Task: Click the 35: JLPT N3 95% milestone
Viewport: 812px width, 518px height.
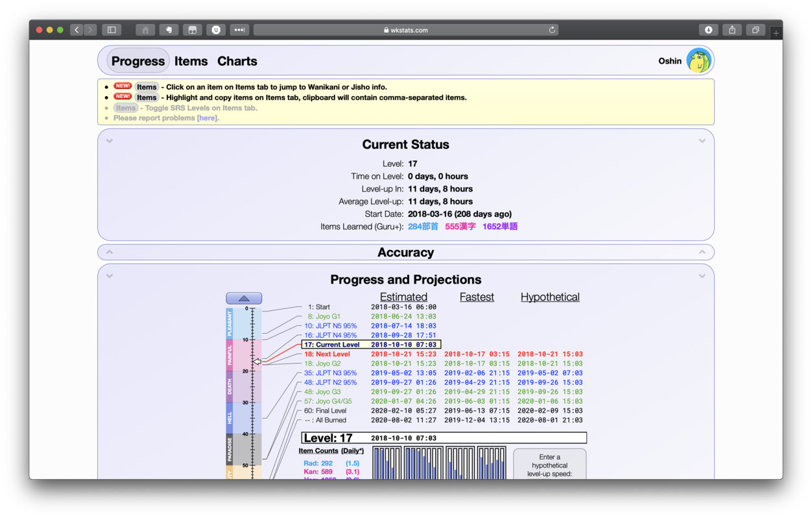Action: click(x=331, y=373)
